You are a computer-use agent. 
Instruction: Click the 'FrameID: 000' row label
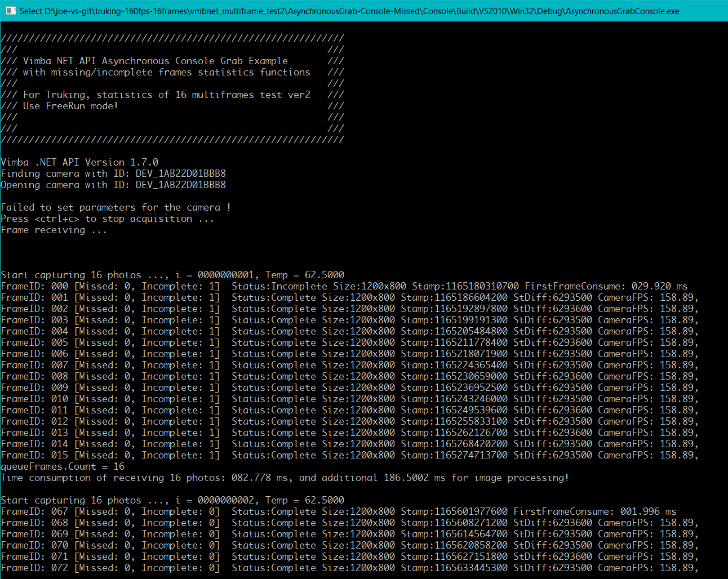[34, 286]
